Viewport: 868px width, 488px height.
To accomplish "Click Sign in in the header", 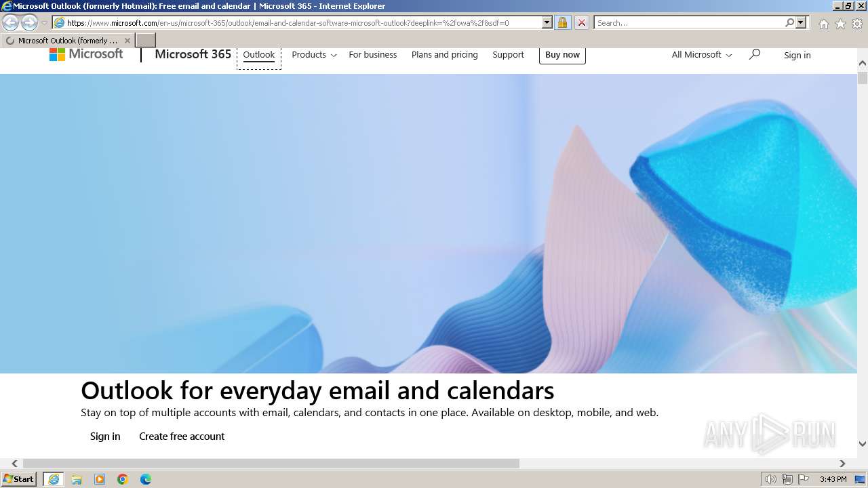I will [797, 56].
